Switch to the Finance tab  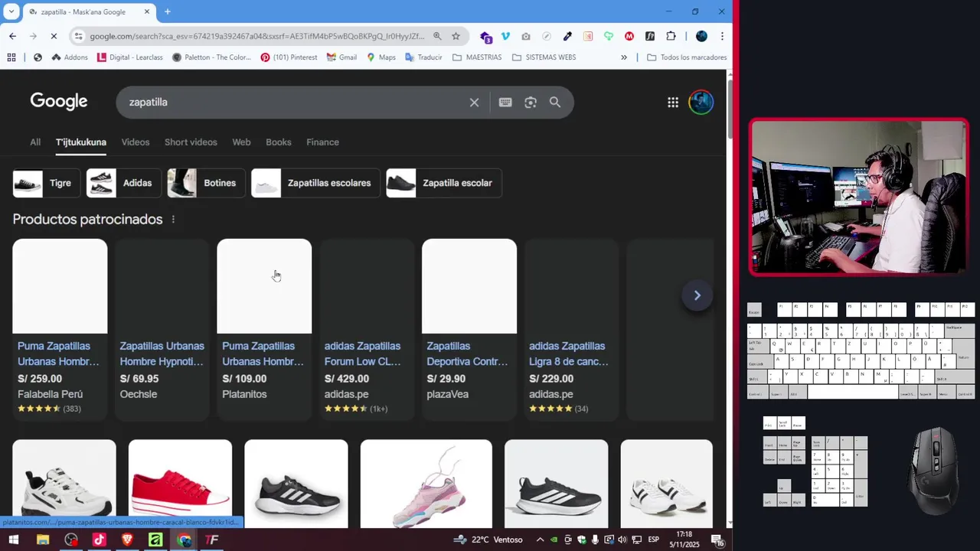click(x=322, y=142)
